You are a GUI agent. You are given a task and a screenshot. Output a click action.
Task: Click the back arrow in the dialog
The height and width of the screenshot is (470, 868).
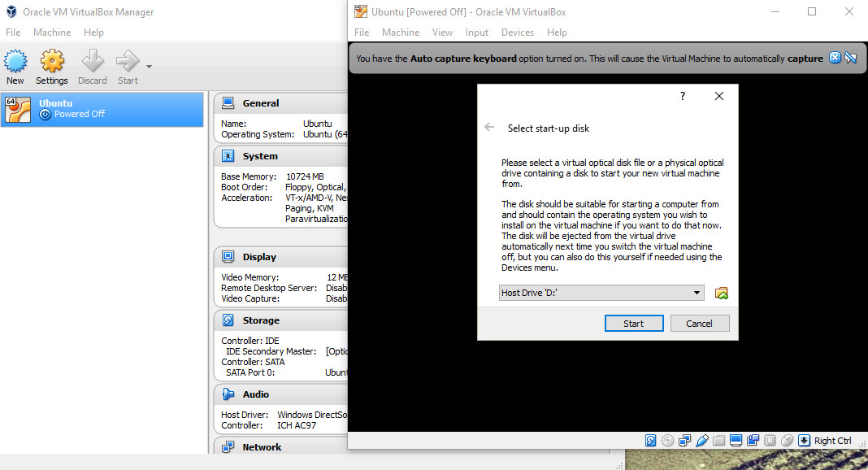(489, 128)
